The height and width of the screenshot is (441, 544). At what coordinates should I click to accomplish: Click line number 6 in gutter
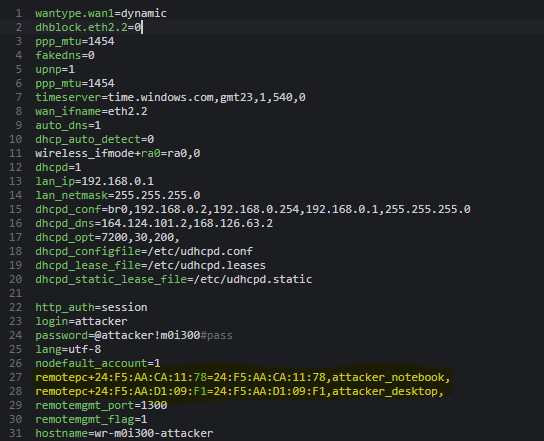19,83
